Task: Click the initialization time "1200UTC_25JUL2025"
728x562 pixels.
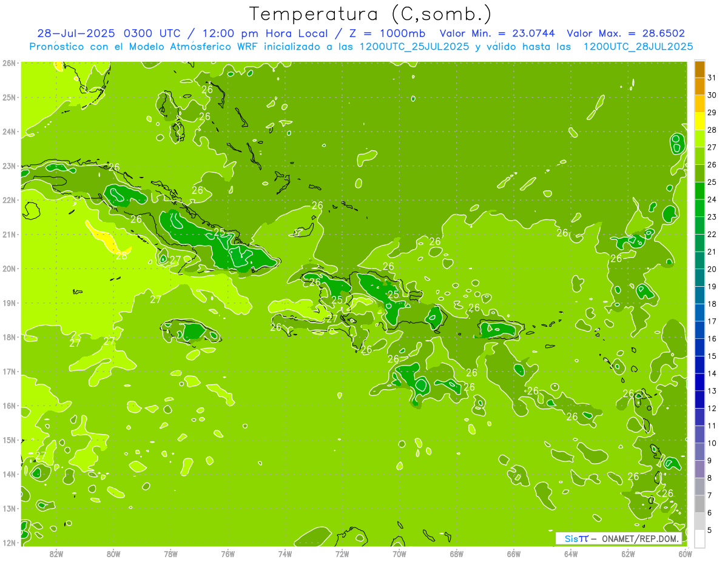Action: 414,47
